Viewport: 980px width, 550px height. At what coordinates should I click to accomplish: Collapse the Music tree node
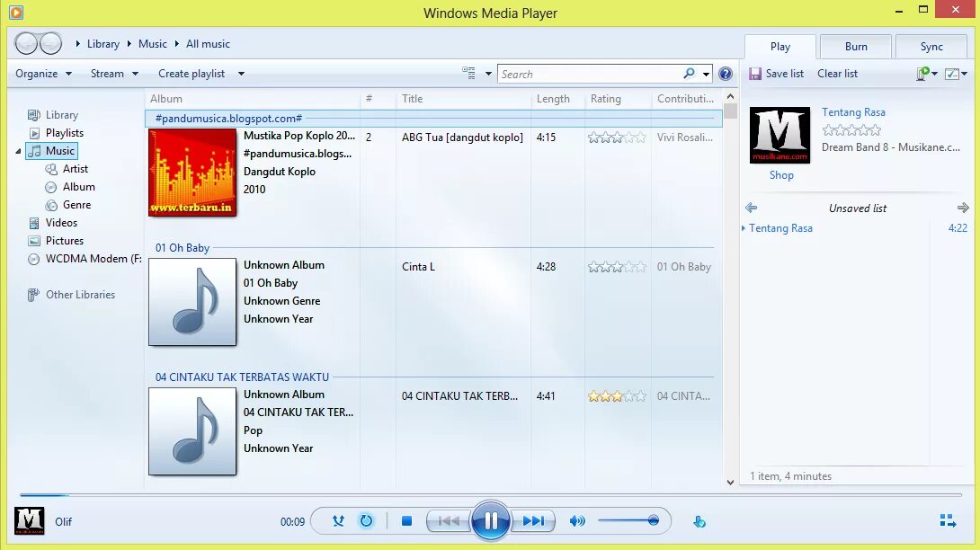18,151
